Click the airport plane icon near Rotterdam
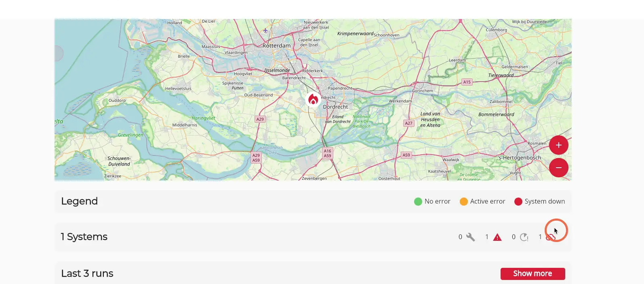 [265, 30]
